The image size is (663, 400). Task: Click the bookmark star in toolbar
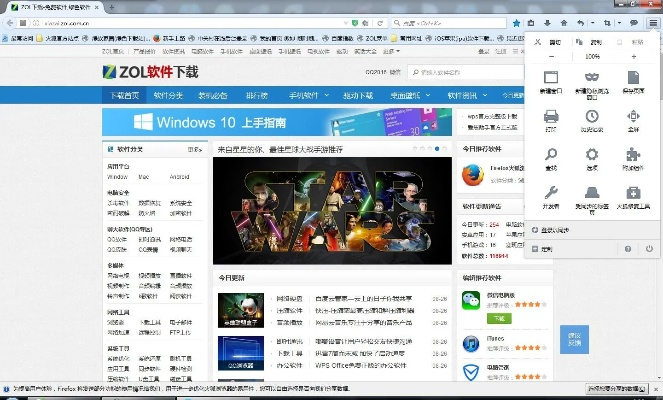pyautogui.click(x=516, y=21)
